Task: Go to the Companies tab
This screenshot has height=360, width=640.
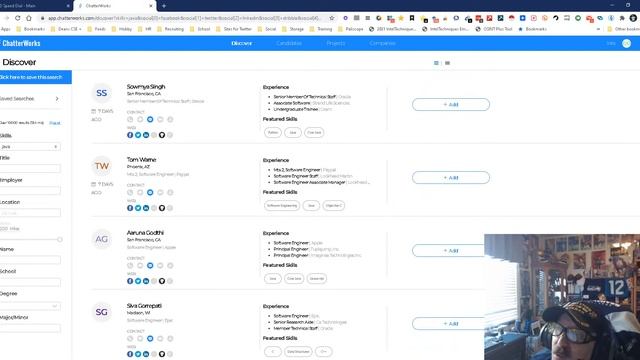Action: click(382, 43)
